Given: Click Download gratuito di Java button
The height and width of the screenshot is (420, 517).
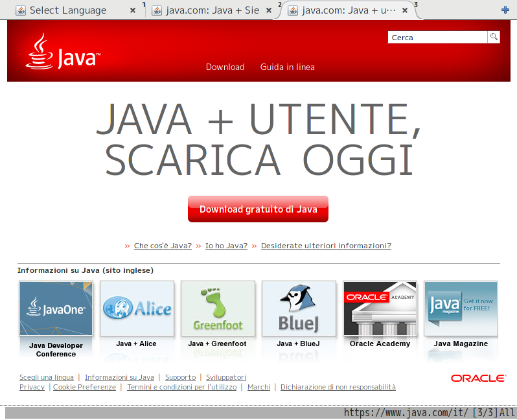Looking at the screenshot, I should 258,209.
